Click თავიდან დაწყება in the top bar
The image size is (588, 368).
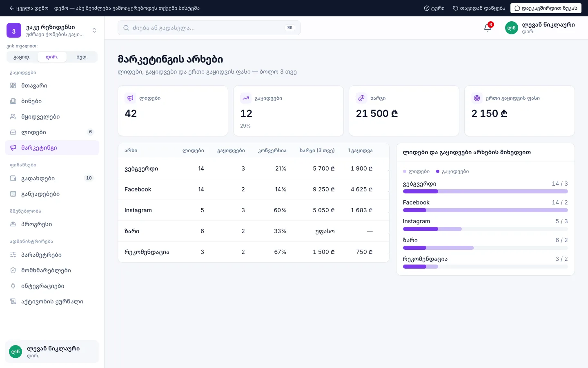click(479, 8)
